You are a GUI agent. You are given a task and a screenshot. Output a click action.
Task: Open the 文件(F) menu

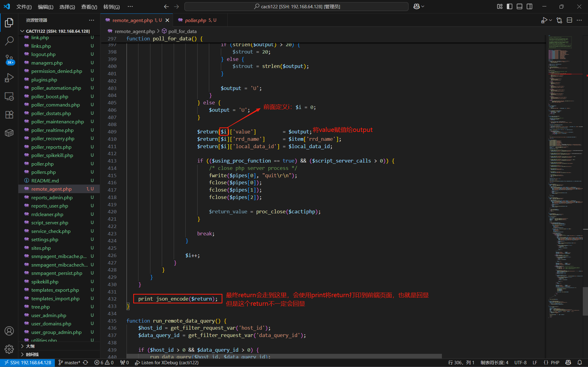pos(24,7)
